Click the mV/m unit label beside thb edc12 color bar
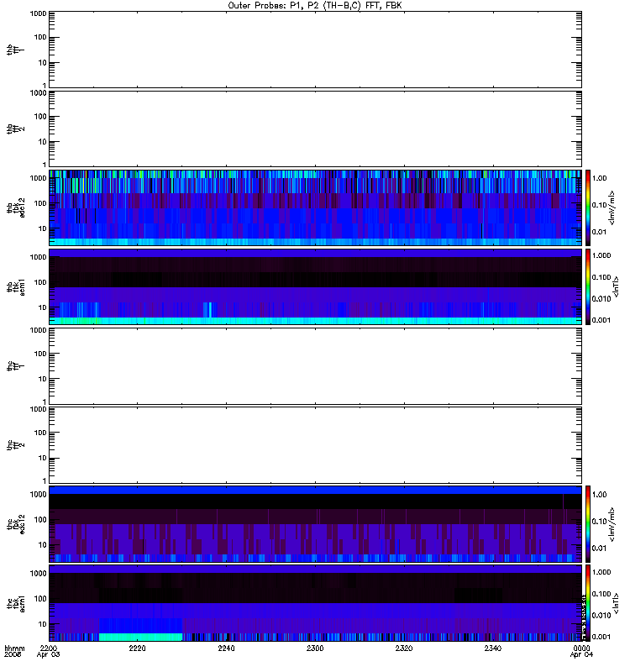This screenshot has height=672, width=630. pyautogui.click(x=612, y=207)
